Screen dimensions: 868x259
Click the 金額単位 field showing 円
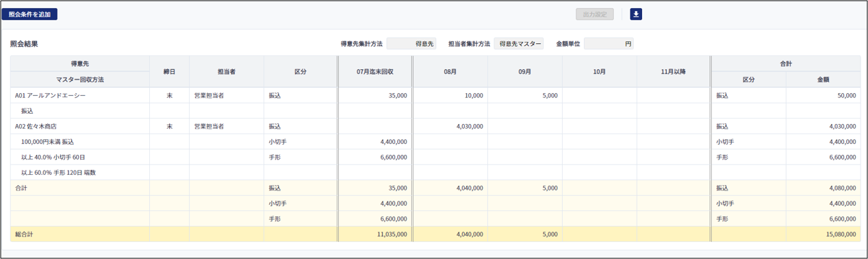pos(609,44)
